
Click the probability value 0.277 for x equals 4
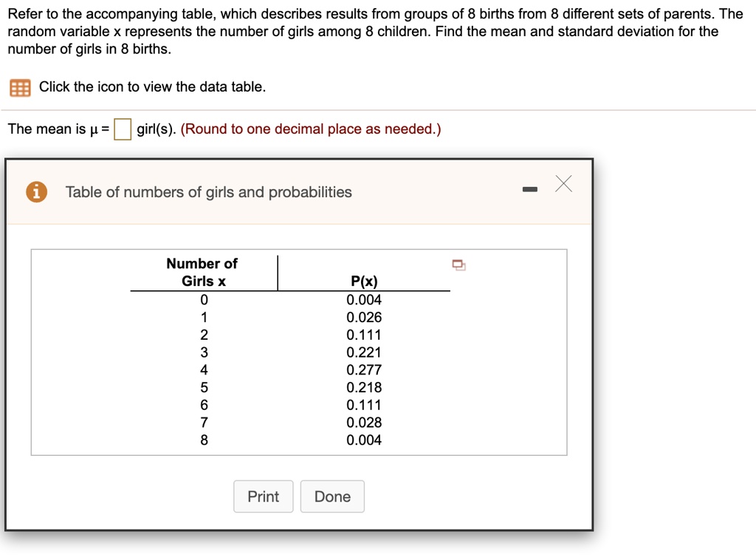364,370
